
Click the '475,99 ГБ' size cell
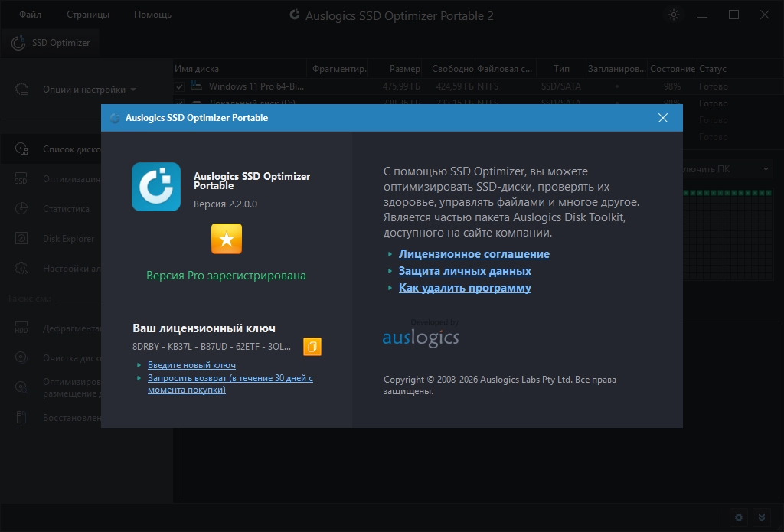click(401, 86)
